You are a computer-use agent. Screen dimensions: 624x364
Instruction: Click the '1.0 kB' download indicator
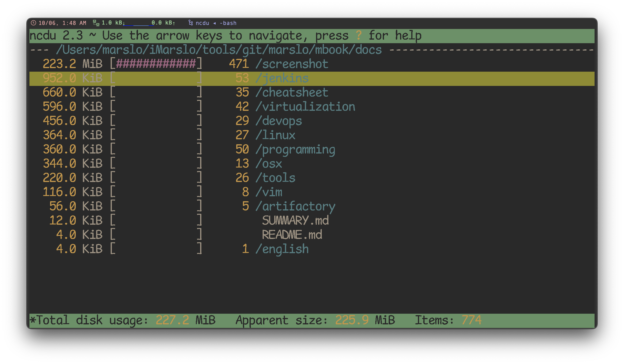click(x=111, y=23)
